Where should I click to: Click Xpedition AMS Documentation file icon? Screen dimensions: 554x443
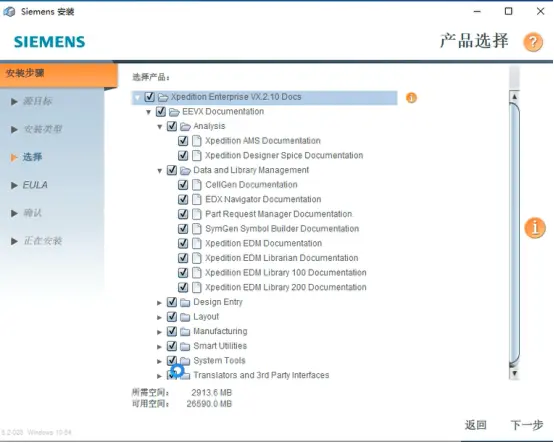pos(196,141)
